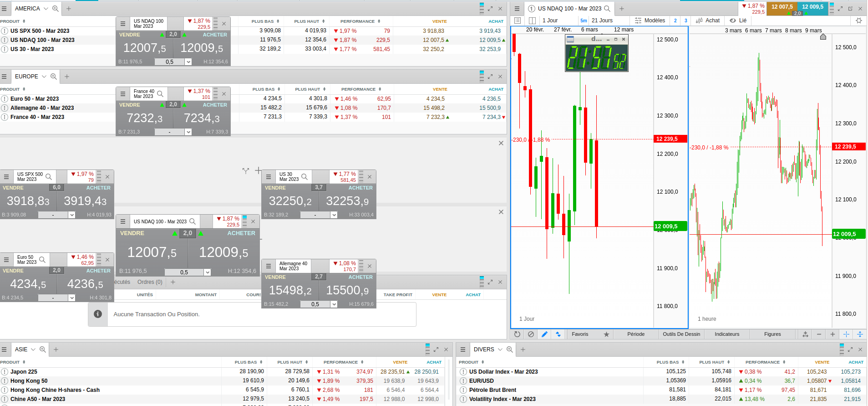
Task: Split the chart layout into columns
Action: point(532,21)
